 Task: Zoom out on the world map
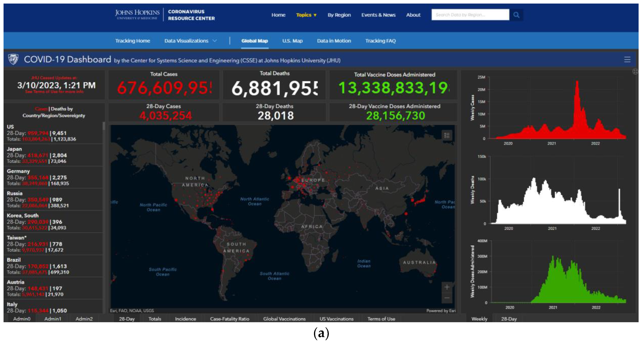point(447,298)
